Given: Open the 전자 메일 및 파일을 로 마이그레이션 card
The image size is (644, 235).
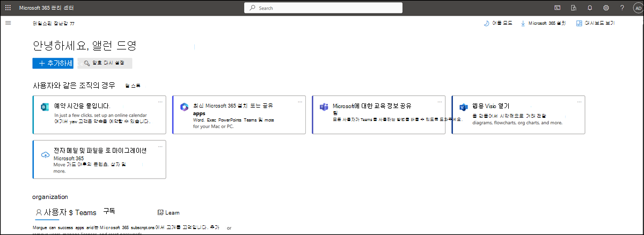Looking at the screenshot, I should (99, 159).
